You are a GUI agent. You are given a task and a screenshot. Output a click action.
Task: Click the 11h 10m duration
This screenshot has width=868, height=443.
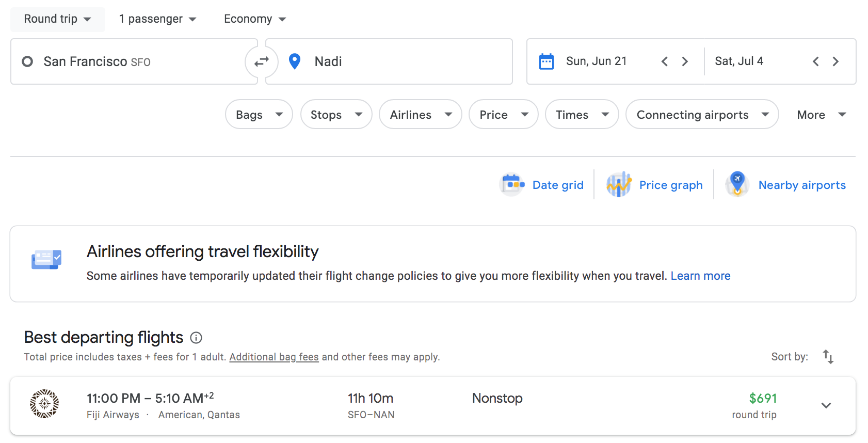pyautogui.click(x=371, y=398)
